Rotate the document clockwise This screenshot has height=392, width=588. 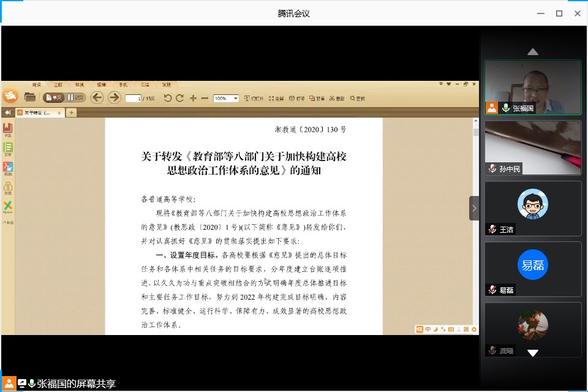(x=179, y=98)
